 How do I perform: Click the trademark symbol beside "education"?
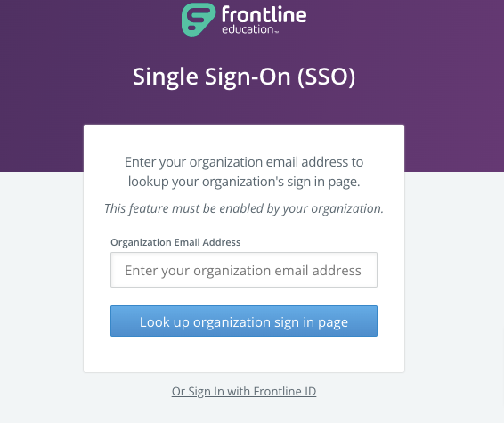tap(276, 32)
